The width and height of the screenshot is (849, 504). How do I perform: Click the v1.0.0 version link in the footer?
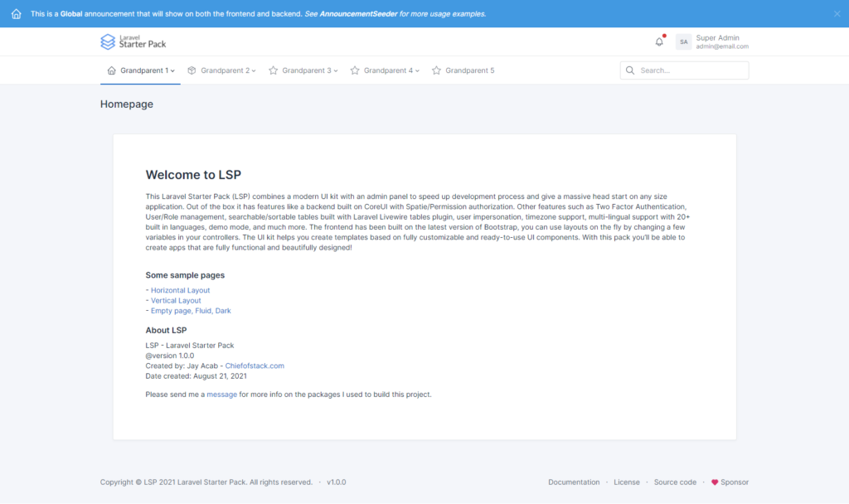(337, 482)
